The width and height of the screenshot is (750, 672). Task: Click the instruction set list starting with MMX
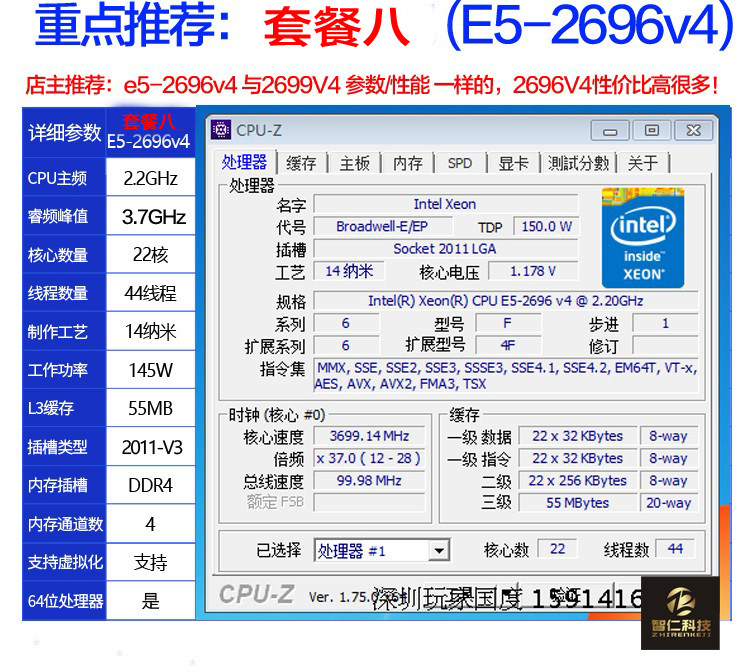point(506,375)
